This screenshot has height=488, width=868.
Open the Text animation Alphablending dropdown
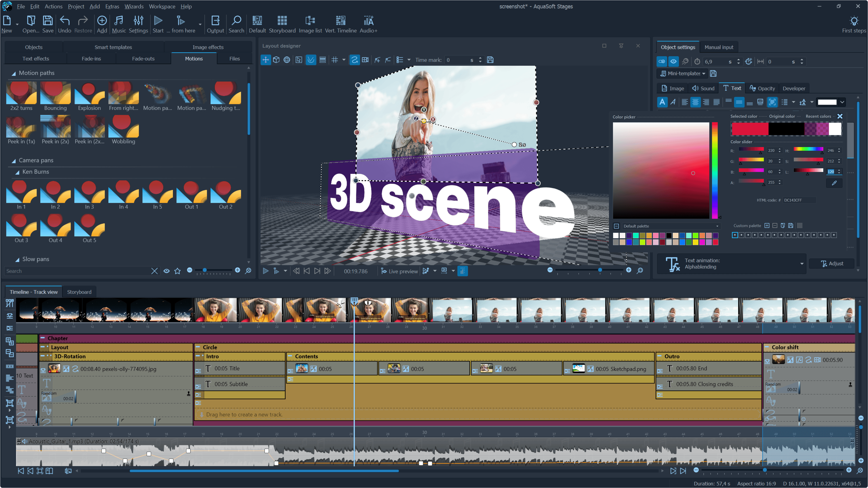802,264
